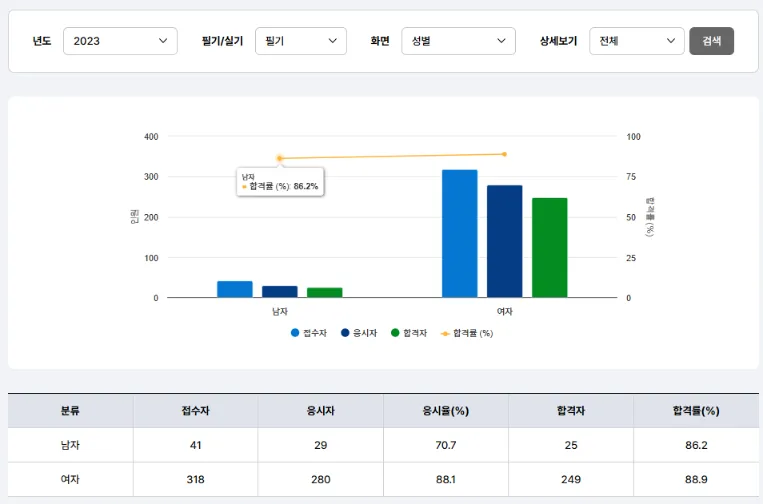This screenshot has height=504, width=763.
Task: Click table cell value 29
Action: pos(321,445)
